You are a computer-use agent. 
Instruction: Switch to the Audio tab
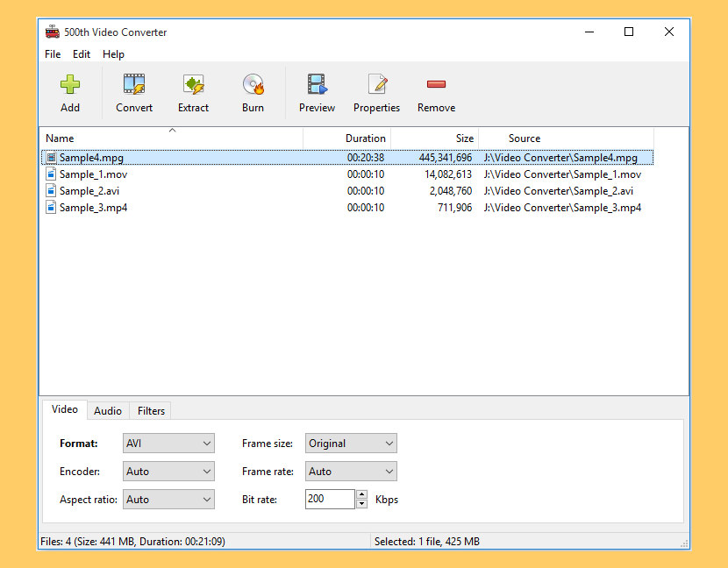107,410
